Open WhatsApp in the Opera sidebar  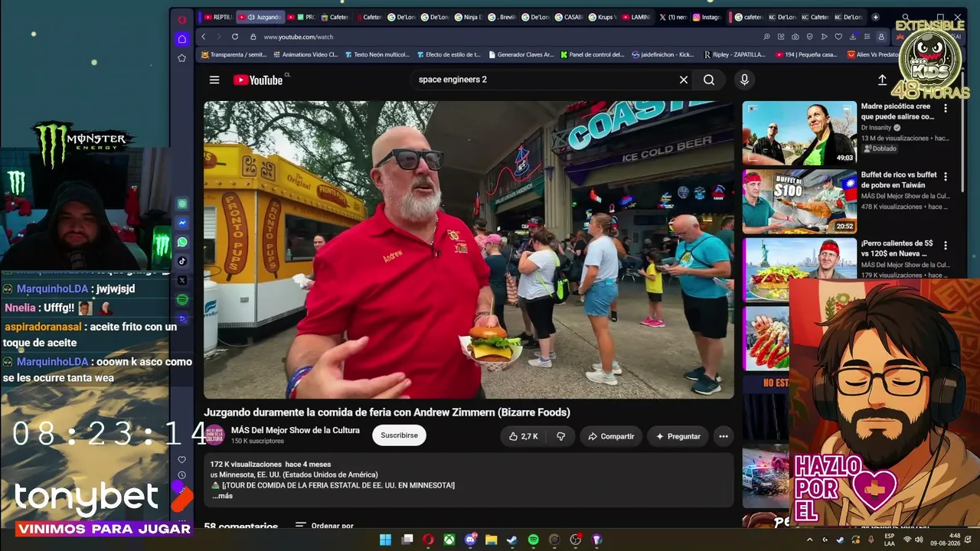point(182,242)
